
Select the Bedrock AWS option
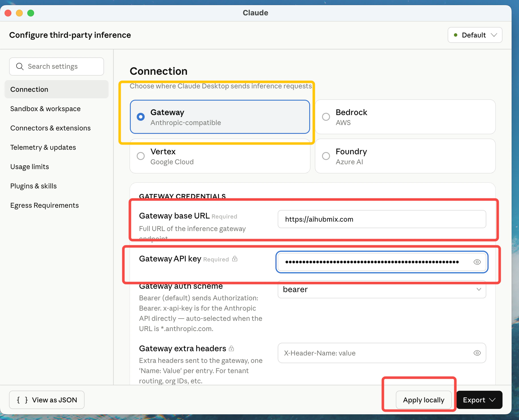click(x=405, y=117)
